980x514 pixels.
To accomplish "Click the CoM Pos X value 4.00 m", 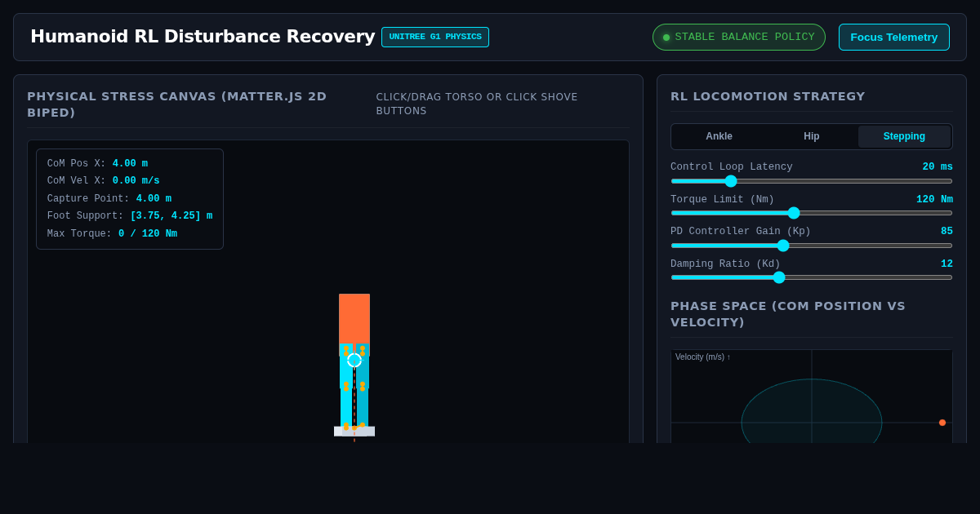I will click(130, 164).
